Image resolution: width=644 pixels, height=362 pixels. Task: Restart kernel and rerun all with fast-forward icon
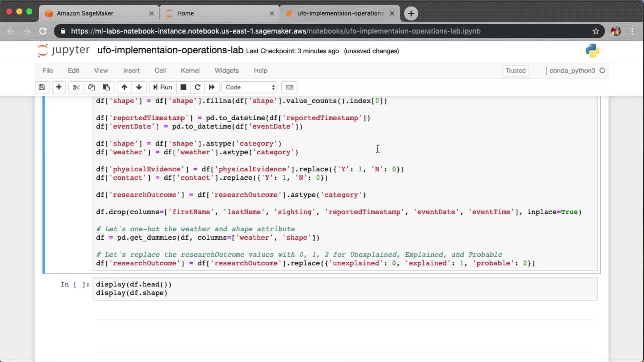[212, 87]
